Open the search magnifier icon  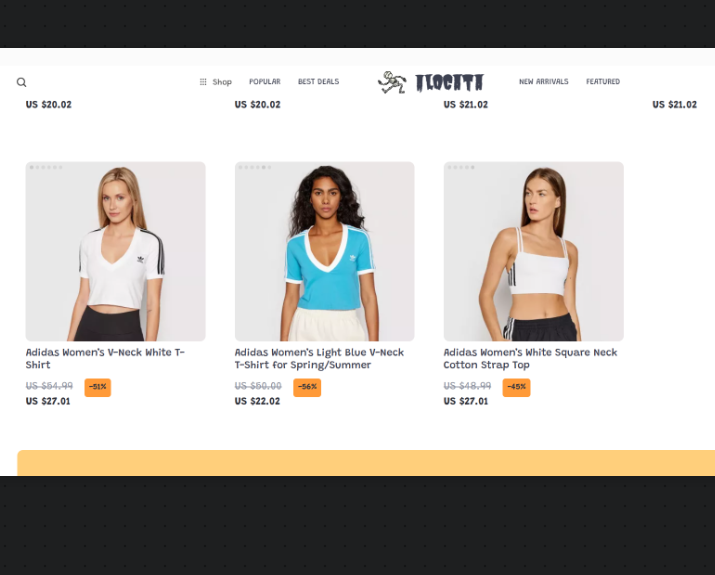21,82
